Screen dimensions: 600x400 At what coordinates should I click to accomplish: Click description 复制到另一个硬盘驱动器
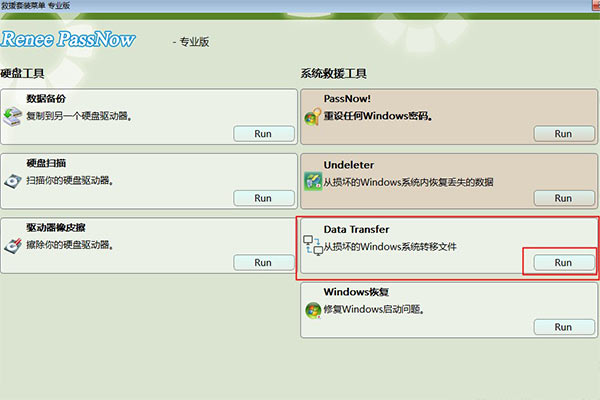(x=79, y=116)
